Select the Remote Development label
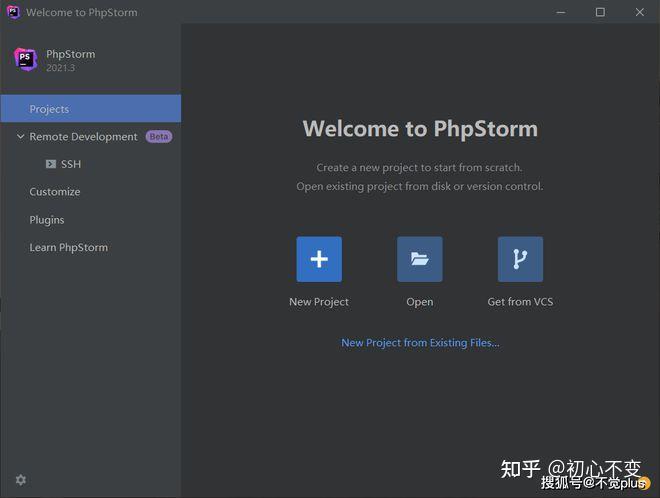Viewport: 660px width, 498px height. [x=83, y=137]
